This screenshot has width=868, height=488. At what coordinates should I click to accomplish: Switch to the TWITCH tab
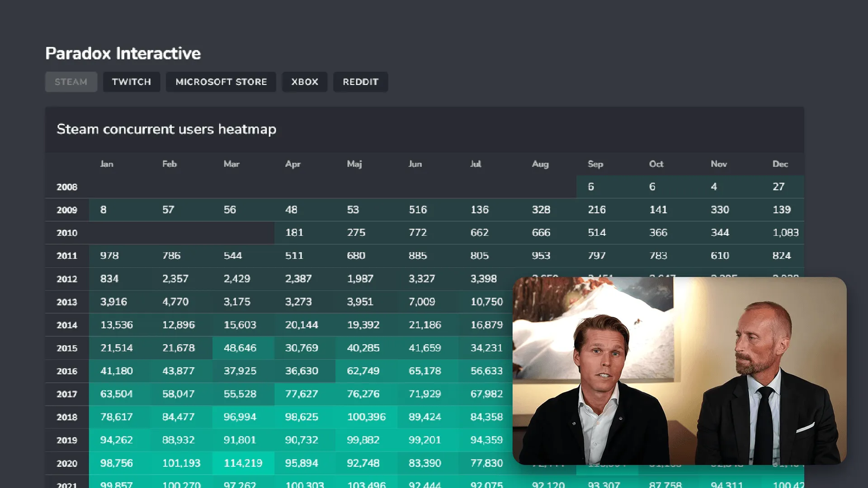132,82
